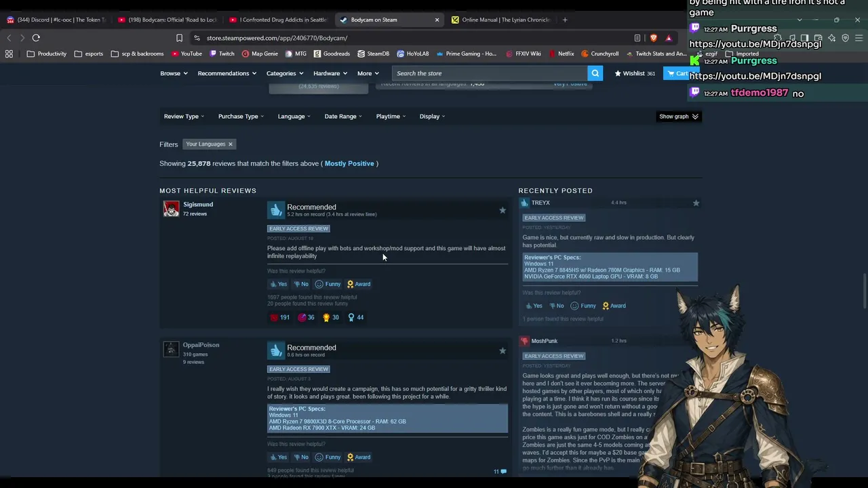Click the 44 award reaction icon
The width and height of the screenshot is (868, 488).
coord(355,317)
